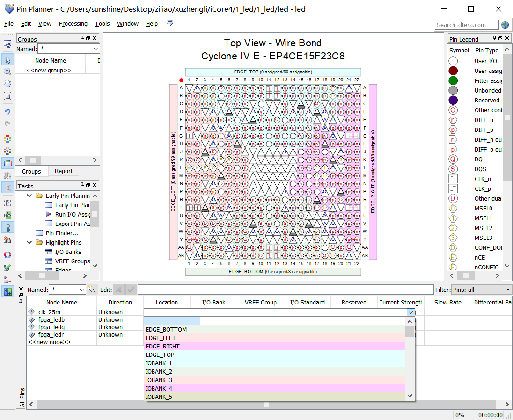The image size is (513, 420).
Task: Collapse the Early Pin Planning tree folder
Action: point(29,196)
